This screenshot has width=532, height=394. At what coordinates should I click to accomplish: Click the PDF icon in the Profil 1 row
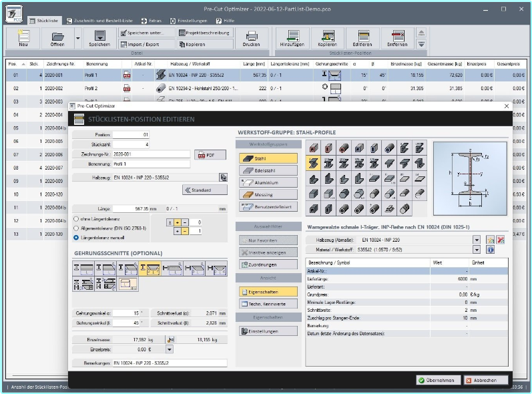click(x=127, y=75)
